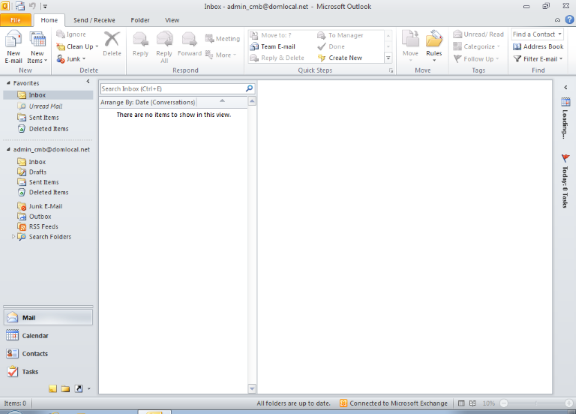Click the Items: 0 status text
The height and width of the screenshot is (414, 576).
tap(15, 403)
